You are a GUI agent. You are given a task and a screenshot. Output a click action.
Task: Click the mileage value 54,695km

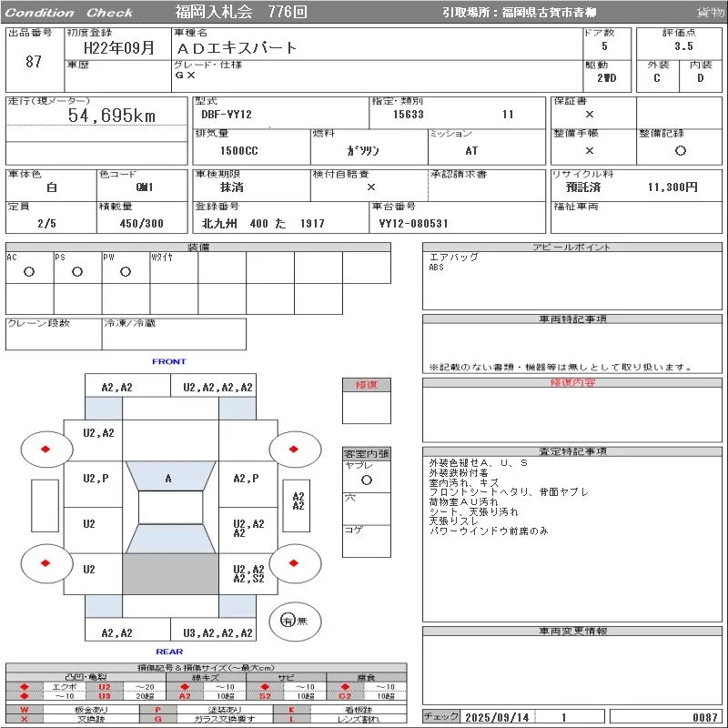click(x=112, y=116)
